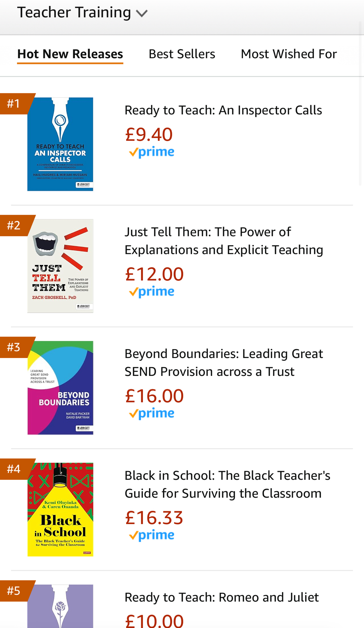Open the Most Wished For tab

(x=289, y=54)
